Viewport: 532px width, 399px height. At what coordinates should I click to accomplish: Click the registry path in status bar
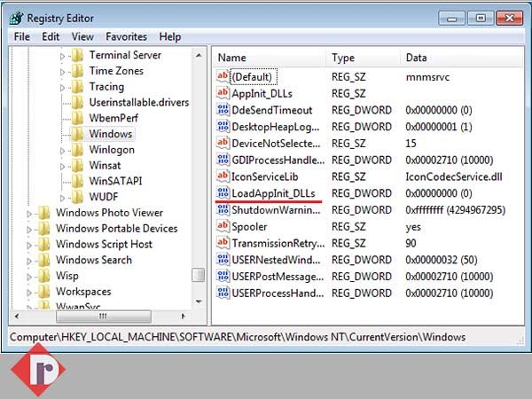point(238,337)
